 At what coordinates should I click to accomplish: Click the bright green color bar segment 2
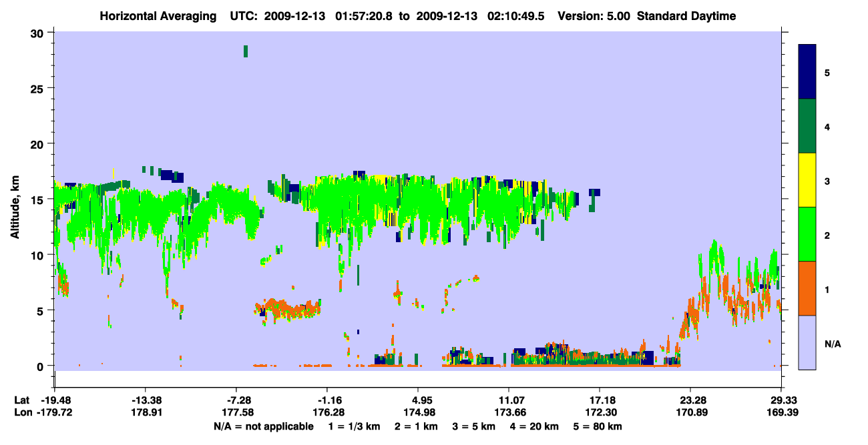click(807, 234)
